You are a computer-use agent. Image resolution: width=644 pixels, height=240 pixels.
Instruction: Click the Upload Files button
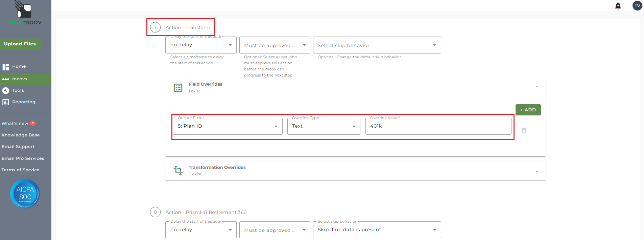coord(20,44)
